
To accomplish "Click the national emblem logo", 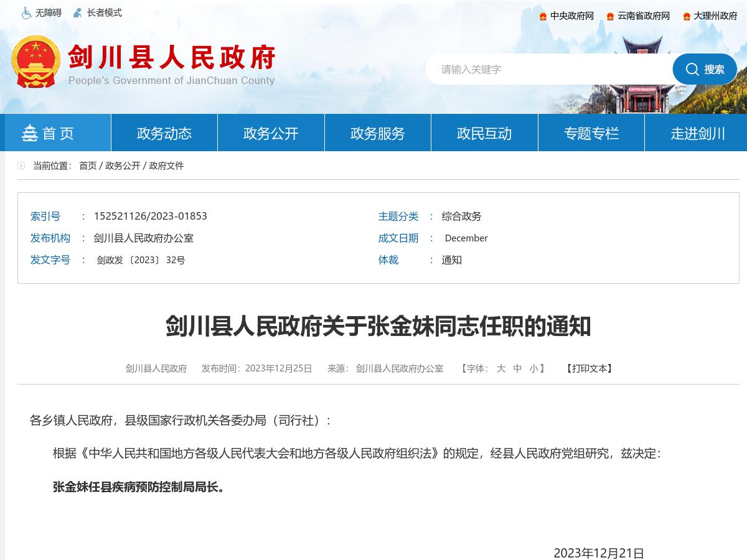I will click(35, 62).
